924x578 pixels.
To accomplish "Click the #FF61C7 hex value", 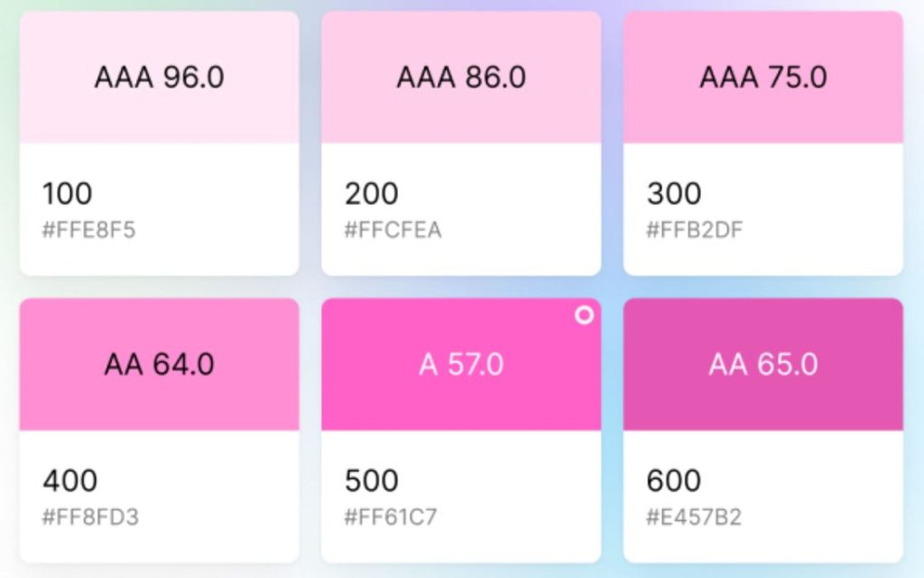I will pyautogui.click(x=391, y=517).
